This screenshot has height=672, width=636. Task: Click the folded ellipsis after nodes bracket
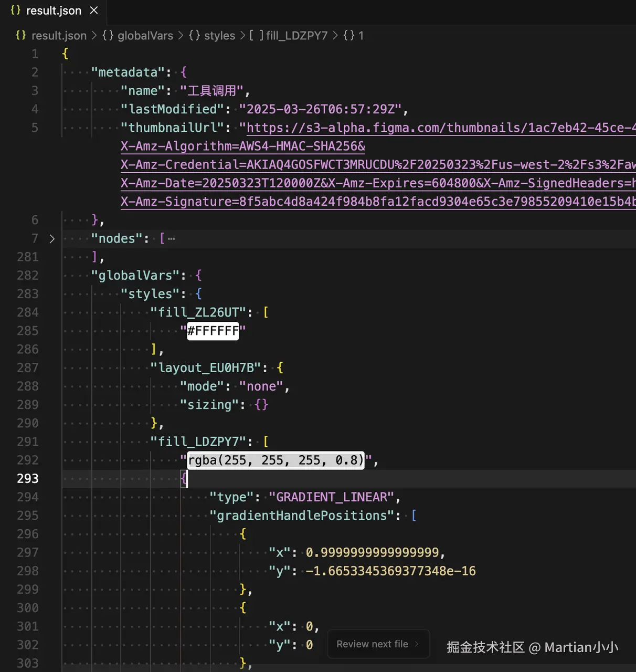pos(172,239)
